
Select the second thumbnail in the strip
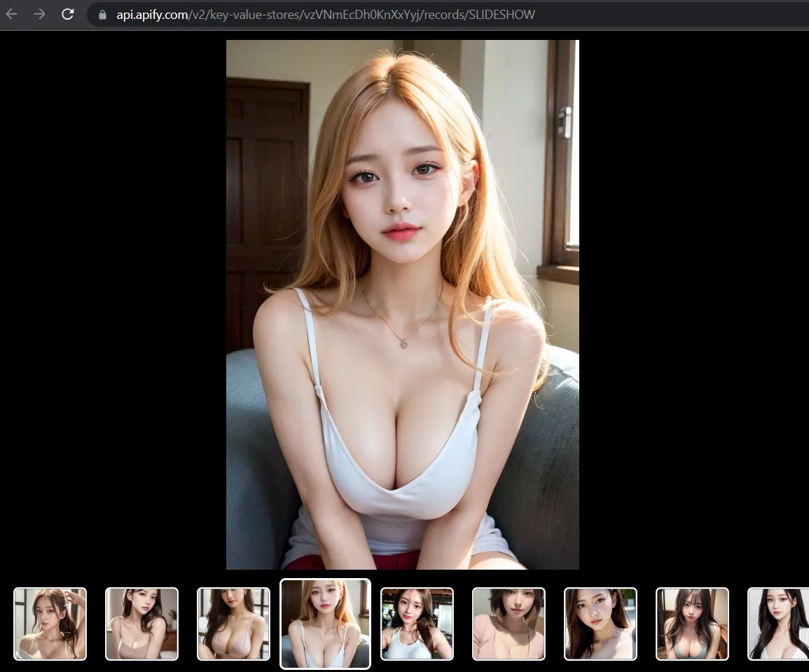point(142,624)
